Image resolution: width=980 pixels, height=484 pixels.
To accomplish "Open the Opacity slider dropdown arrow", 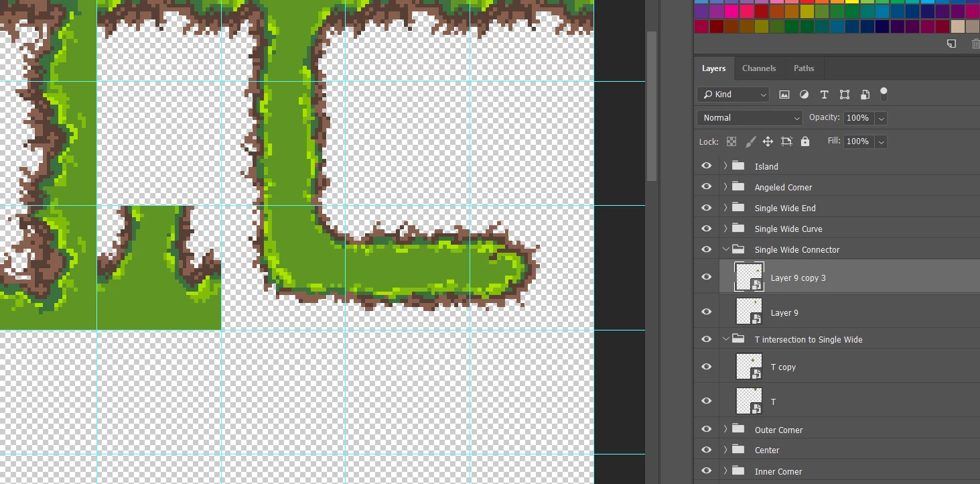I will [882, 118].
